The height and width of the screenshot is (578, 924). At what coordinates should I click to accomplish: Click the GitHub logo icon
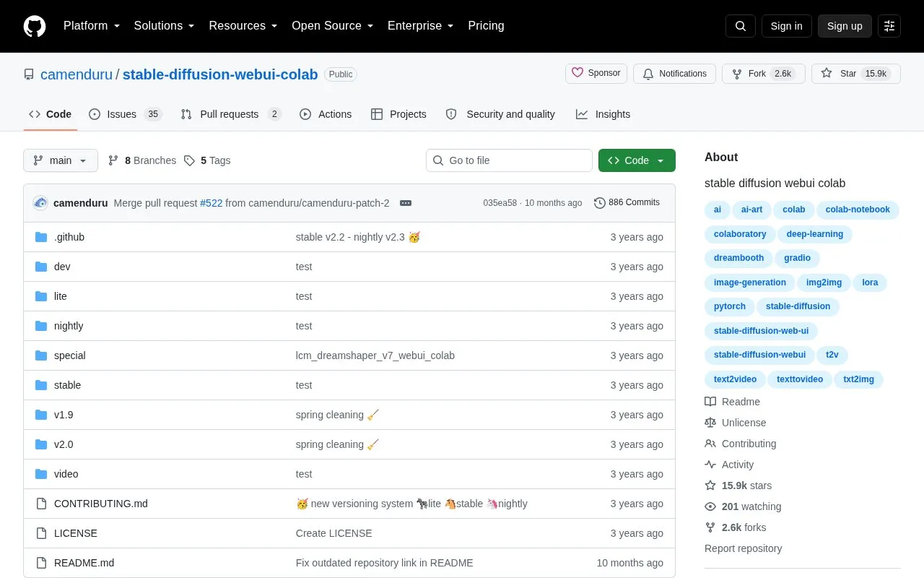tap(35, 26)
